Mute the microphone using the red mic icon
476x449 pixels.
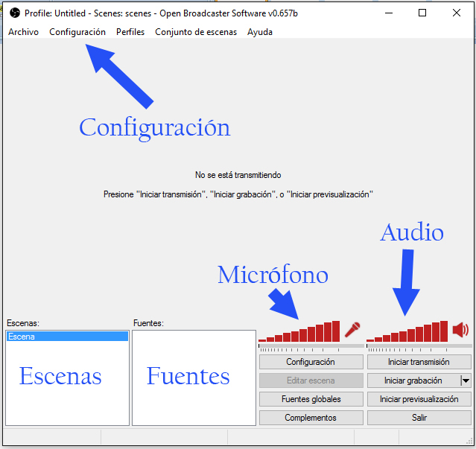(x=352, y=329)
